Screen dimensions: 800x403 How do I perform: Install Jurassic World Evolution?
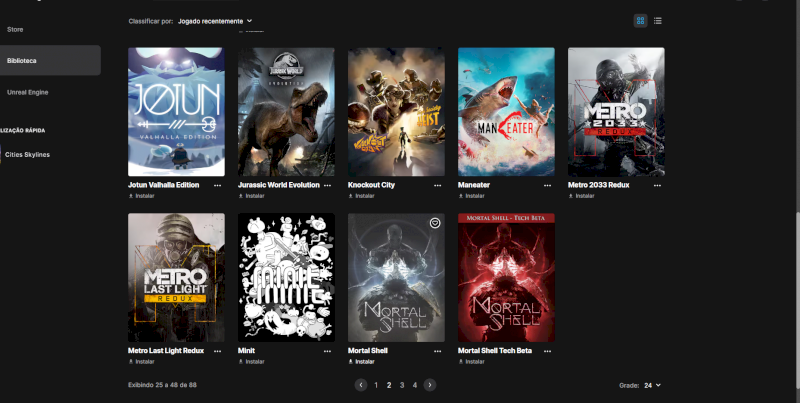coord(252,196)
